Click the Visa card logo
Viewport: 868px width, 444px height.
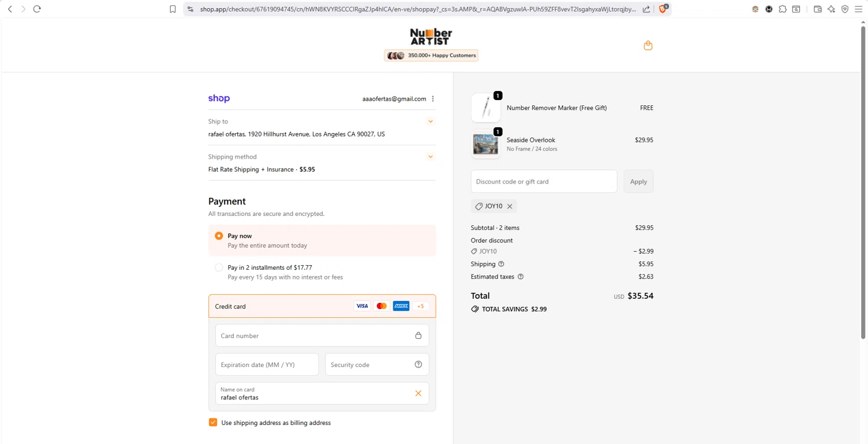click(362, 306)
